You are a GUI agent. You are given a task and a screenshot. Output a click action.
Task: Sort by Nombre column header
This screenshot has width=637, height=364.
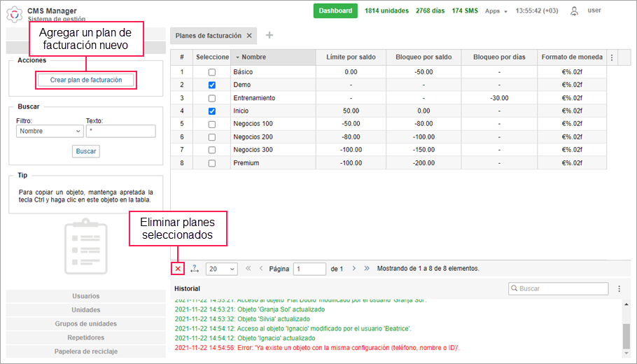[273, 57]
